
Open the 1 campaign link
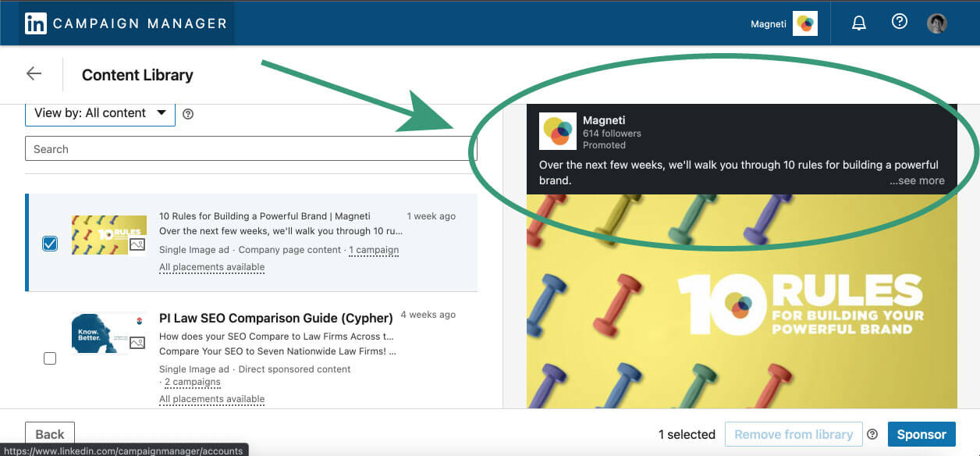click(374, 250)
